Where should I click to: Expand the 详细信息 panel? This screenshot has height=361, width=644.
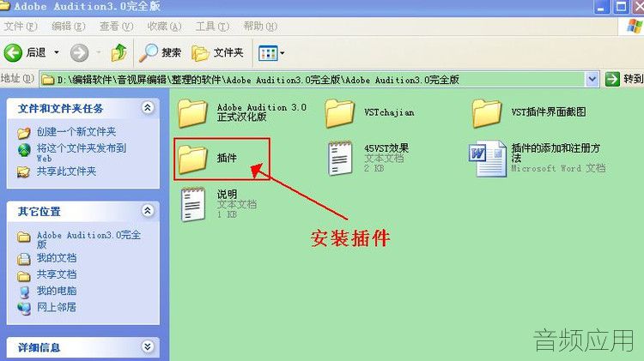[x=148, y=346]
